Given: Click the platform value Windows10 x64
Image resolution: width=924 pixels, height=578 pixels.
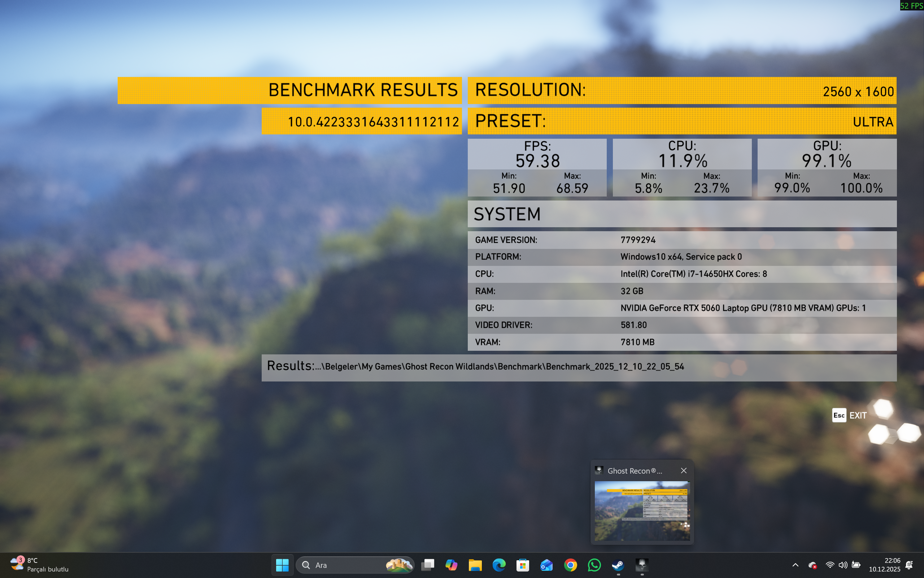Looking at the screenshot, I should 681,257.
